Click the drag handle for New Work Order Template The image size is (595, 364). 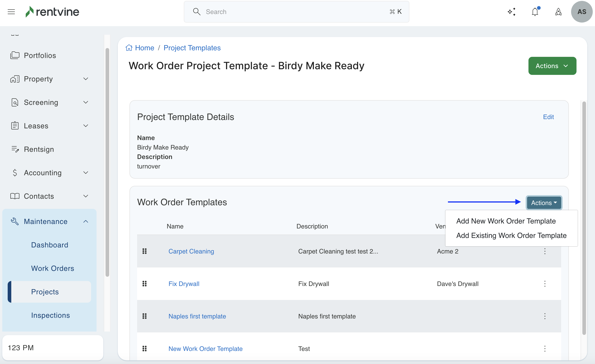[144, 349]
